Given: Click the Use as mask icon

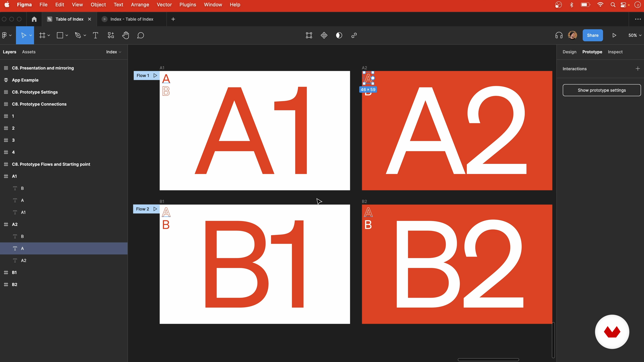Looking at the screenshot, I should (x=339, y=35).
